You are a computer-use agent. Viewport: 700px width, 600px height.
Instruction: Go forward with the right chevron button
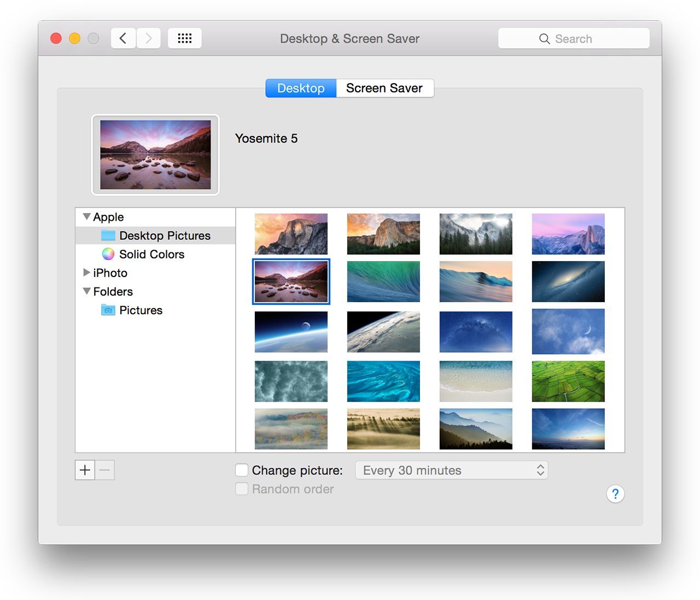click(x=148, y=38)
